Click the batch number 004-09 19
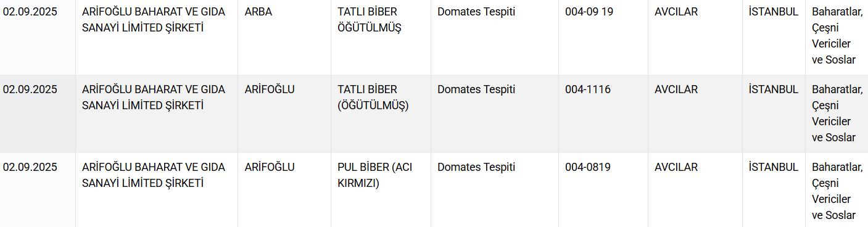868x227 pixels. click(589, 12)
